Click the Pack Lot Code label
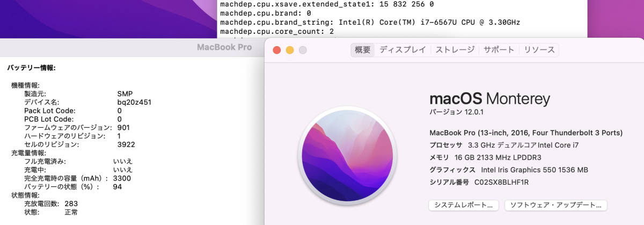 point(49,110)
